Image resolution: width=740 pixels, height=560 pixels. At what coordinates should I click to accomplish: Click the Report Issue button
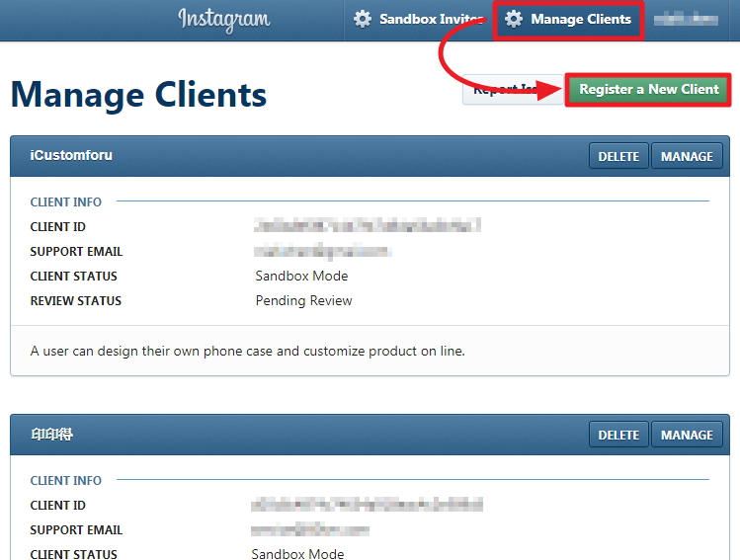click(x=513, y=89)
